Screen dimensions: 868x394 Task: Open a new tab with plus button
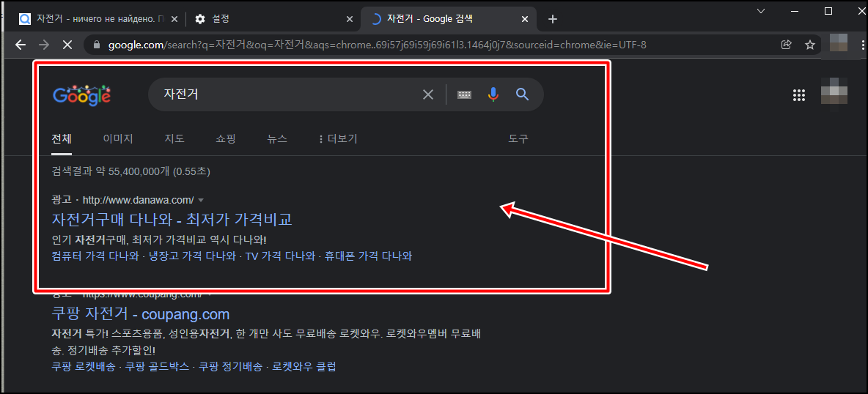click(553, 19)
